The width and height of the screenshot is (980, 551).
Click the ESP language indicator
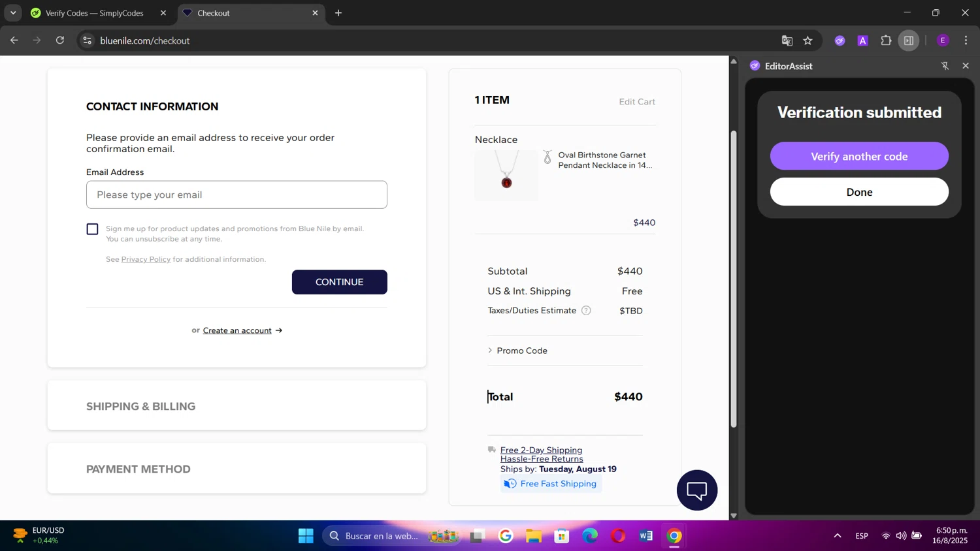(x=862, y=536)
